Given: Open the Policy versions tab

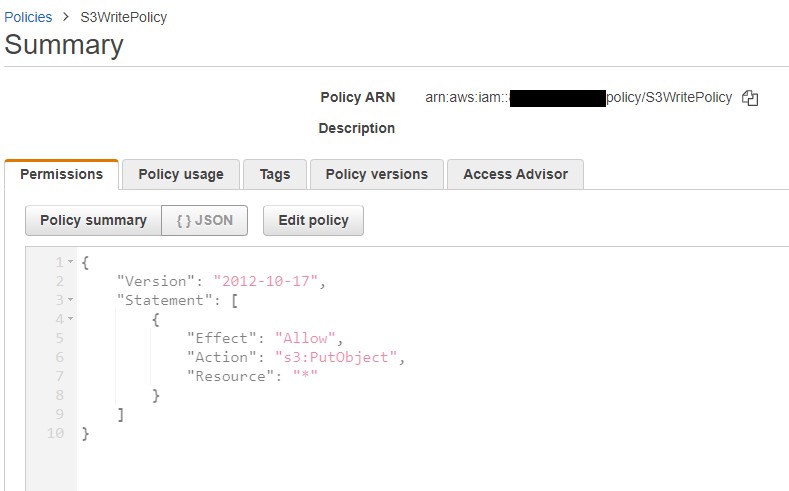Looking at the screenshot, I should [376, 174].
